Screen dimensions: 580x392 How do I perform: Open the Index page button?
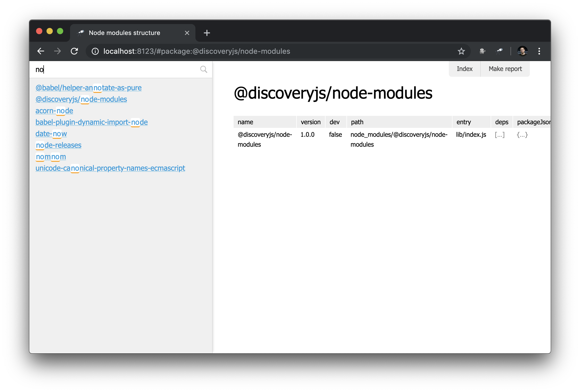coord(465,69)
